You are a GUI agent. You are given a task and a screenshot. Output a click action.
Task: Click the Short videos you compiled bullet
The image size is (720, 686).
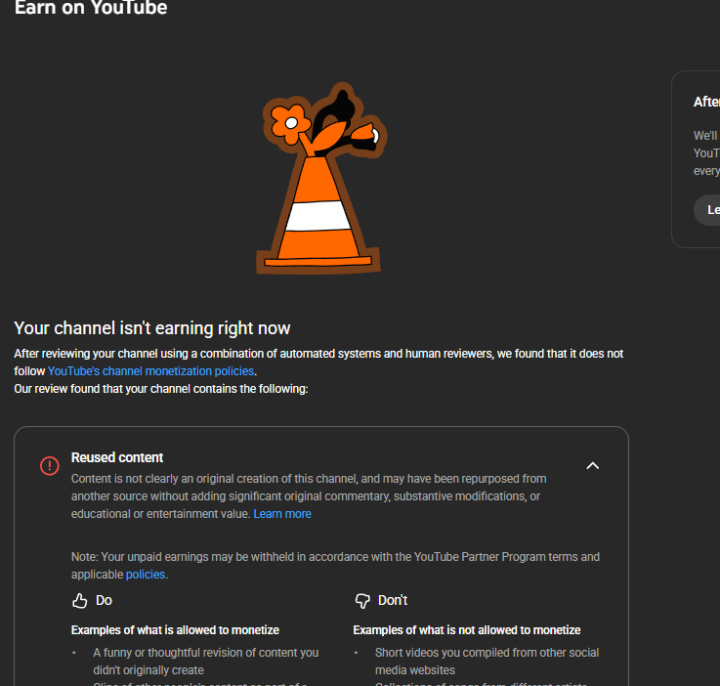pos(487,661)
